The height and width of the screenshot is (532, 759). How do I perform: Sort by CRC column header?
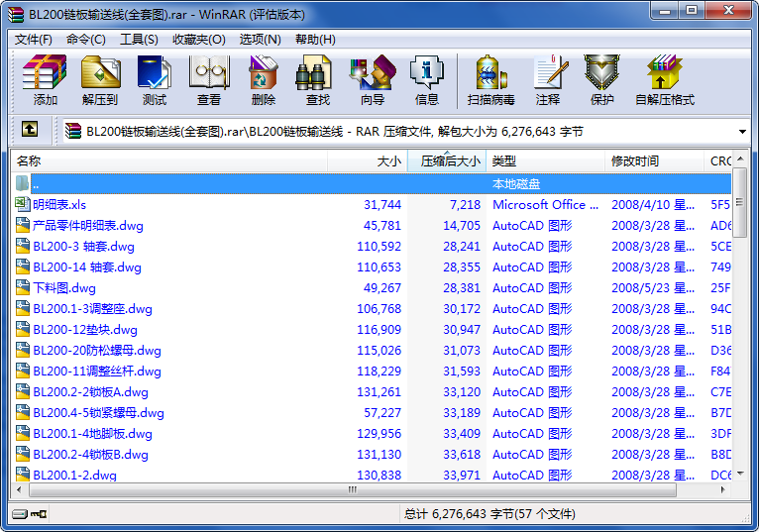click(x=717, y=161)
